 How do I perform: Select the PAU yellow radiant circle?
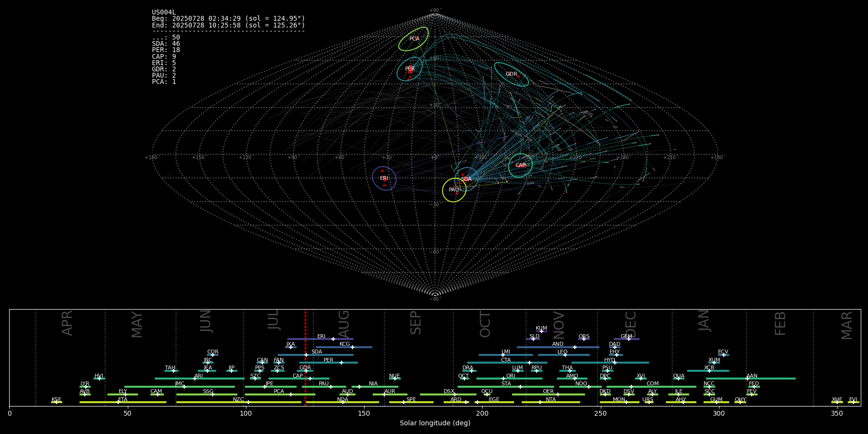coord(454,190)
